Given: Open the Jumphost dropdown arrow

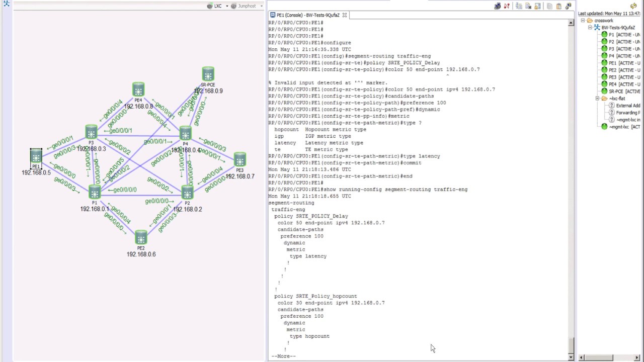Looking at the screenshot, I should (x=261, y=6).
